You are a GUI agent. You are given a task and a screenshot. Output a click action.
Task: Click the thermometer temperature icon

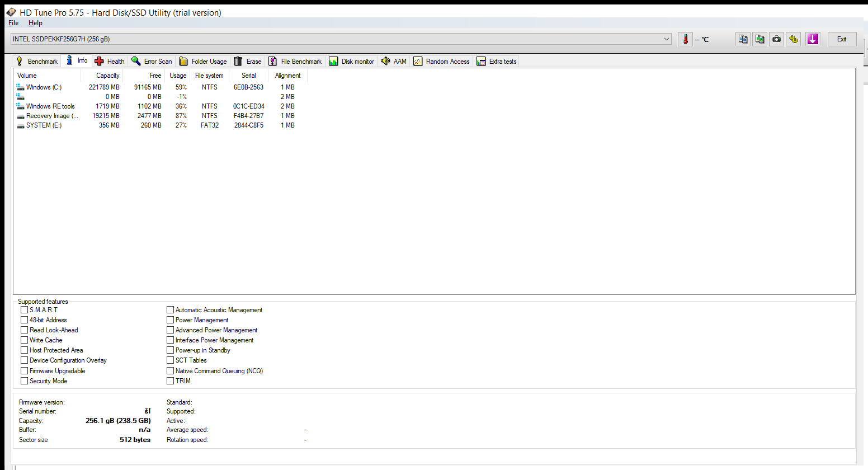point(685,39)
